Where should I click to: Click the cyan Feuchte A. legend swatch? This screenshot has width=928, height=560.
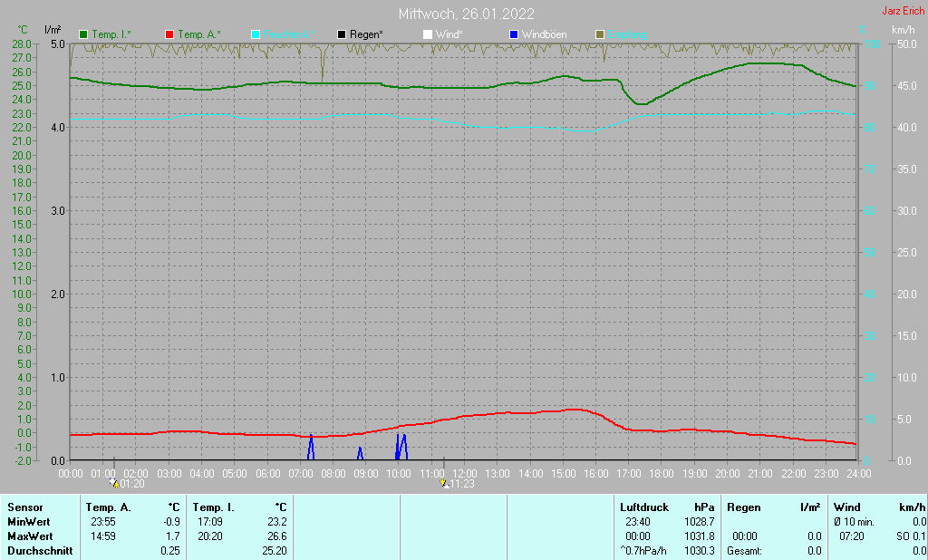click(256, 34)
